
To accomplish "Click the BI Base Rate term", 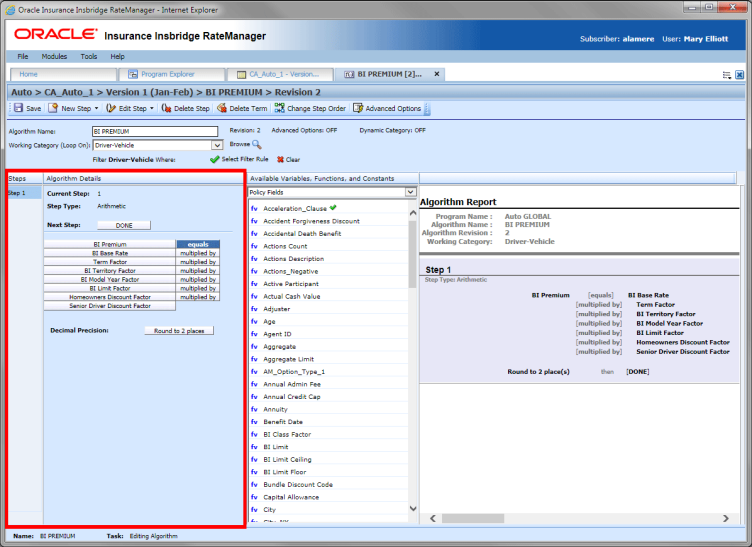I will click(x=110, y=253).
